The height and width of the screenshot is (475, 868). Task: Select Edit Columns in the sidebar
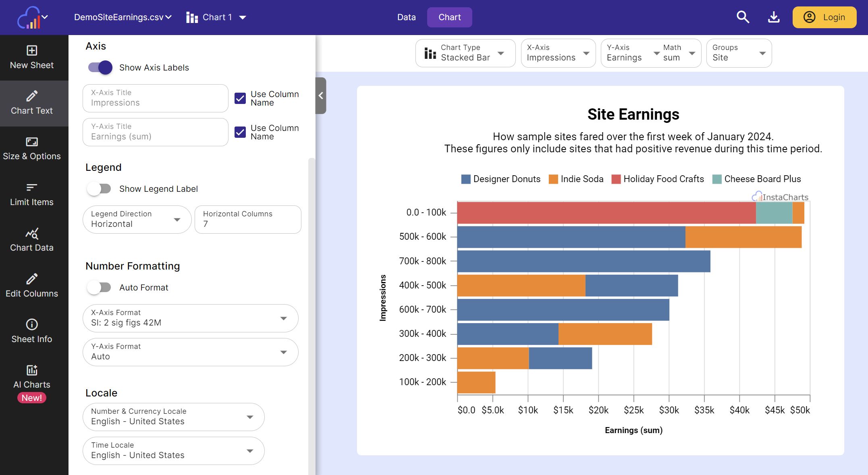pyautogui.click(x=32, y=285)
